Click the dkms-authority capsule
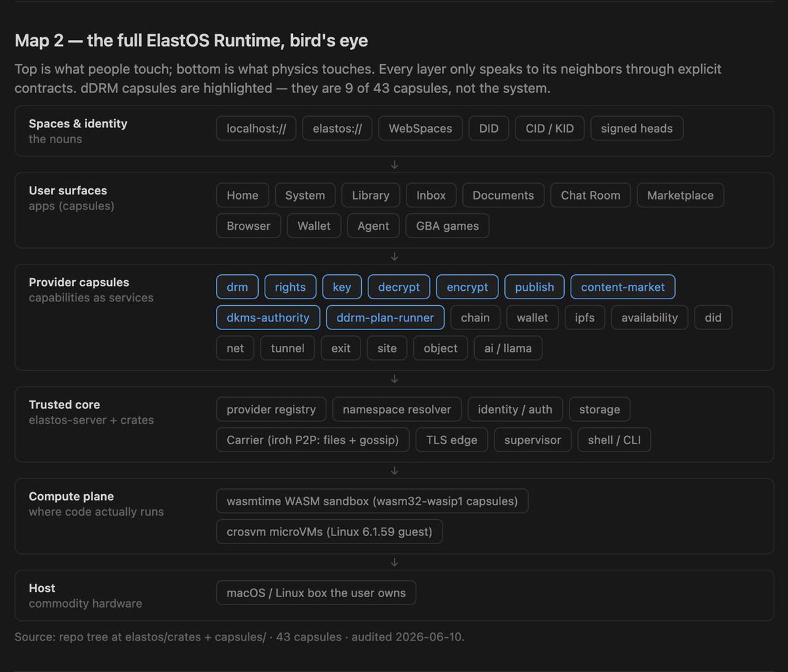 coord(268,317)
